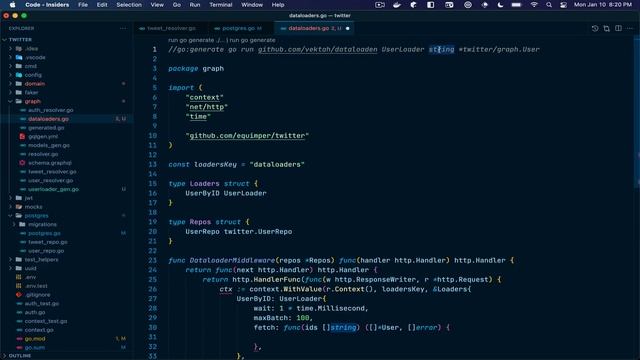
Task: Click mocks folder icon
Action: (19, 207)
